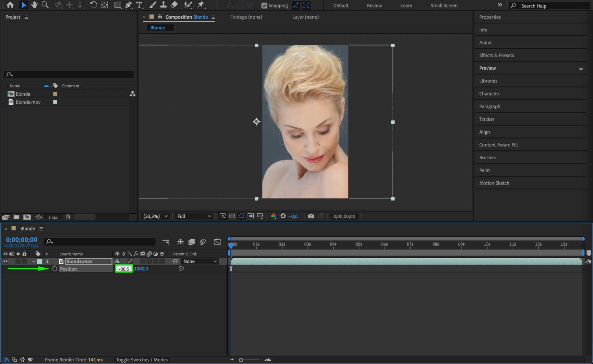The image size is (593, 364).
Task: Click the Take Snapshot camera icon
Action: (x=311, y=216)
